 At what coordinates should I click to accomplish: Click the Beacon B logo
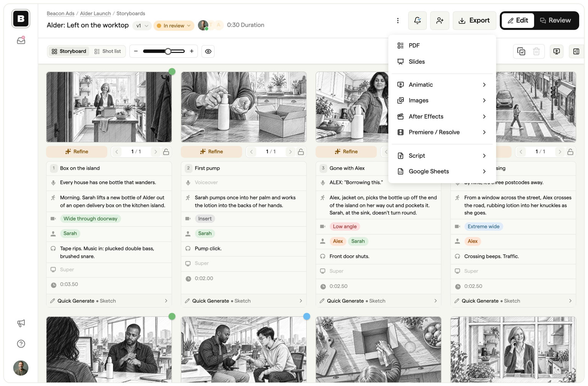click(x=21, y=19)
